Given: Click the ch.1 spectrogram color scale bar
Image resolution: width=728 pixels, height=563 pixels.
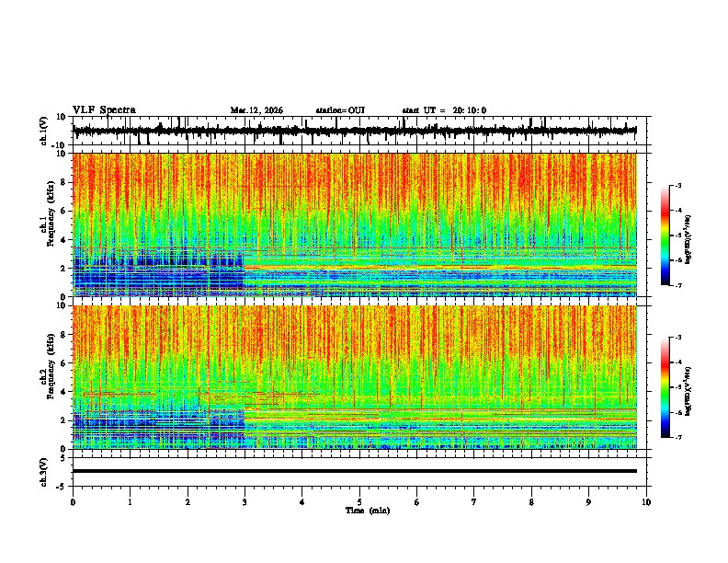Looking at the screenshot, I should [x=665, y=236].
